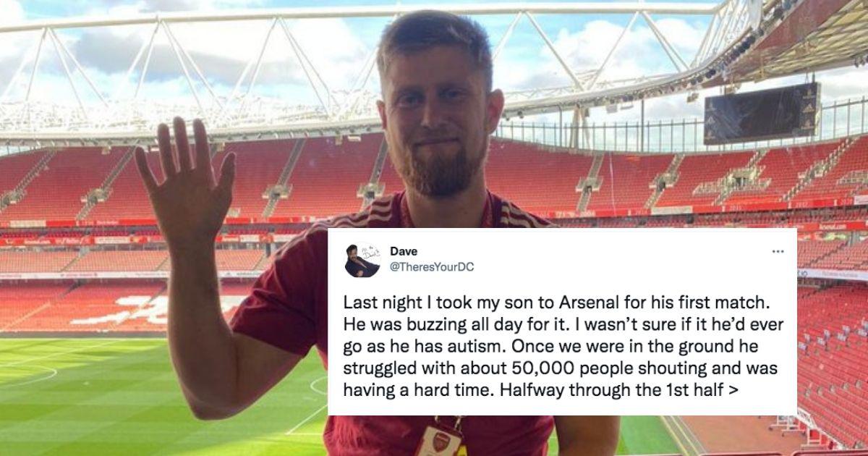
Task: Click the display name Dave
Action: point(404,251)
